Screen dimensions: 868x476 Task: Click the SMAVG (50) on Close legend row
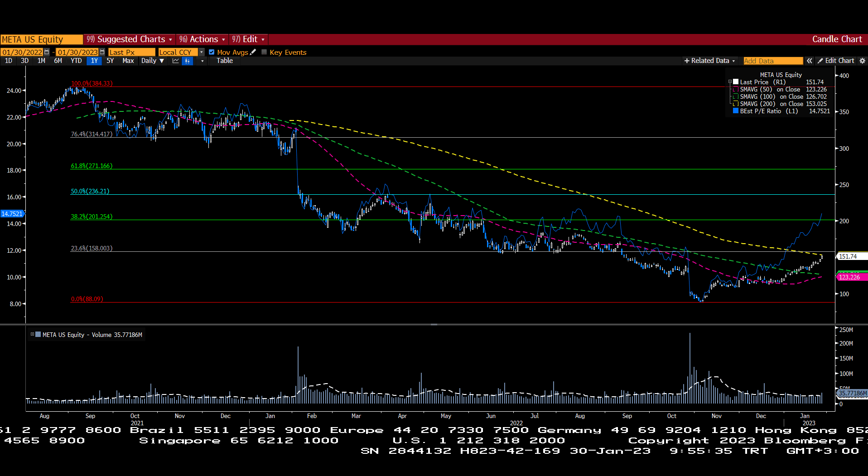point(780,89)
